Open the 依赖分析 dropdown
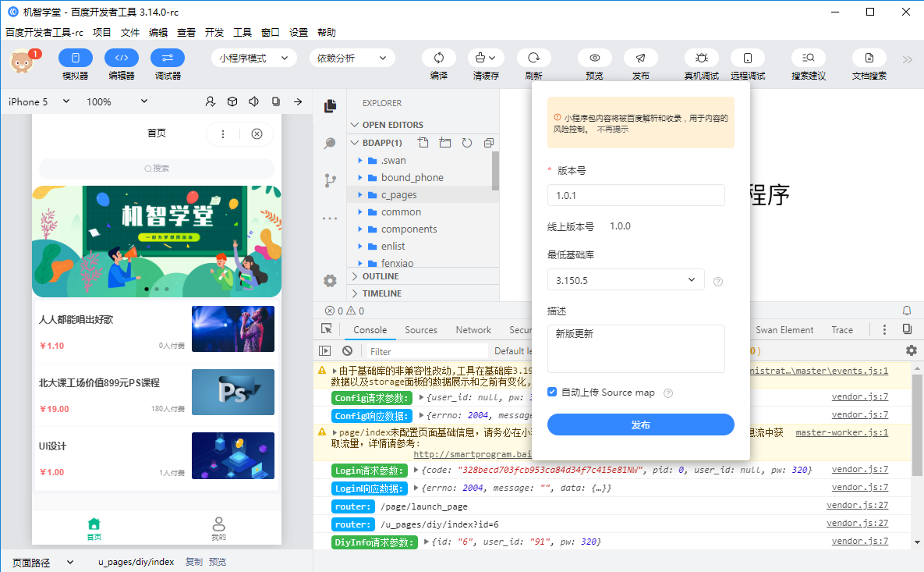This screenshot has height=572, width=924. point(352,58)
